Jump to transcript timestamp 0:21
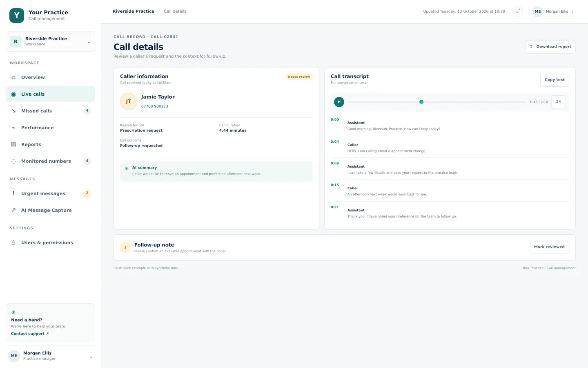The height and width of the screenshot is (368, 588). [x=335, y=207]
